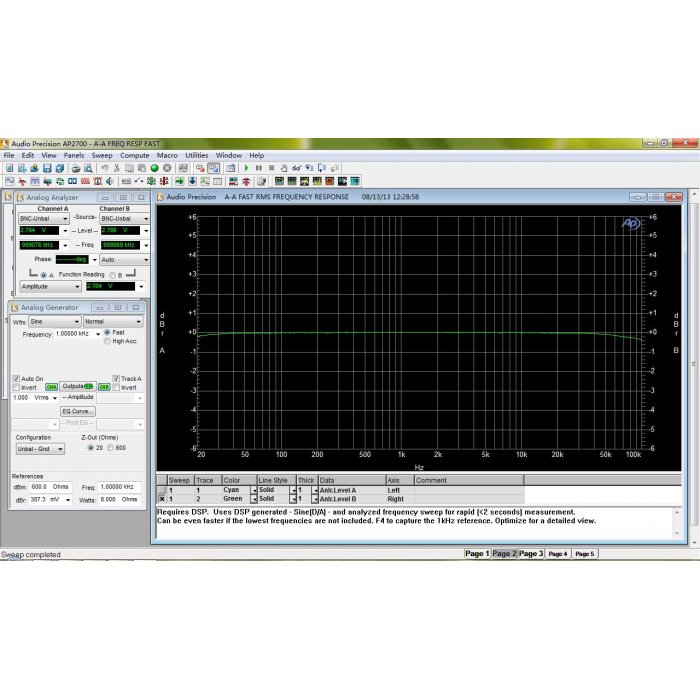The width and height of the screenshot is (700, 700).
Task: Click the dBm 600.0 Ohms reference field
Action: click(x=50, y=487)
